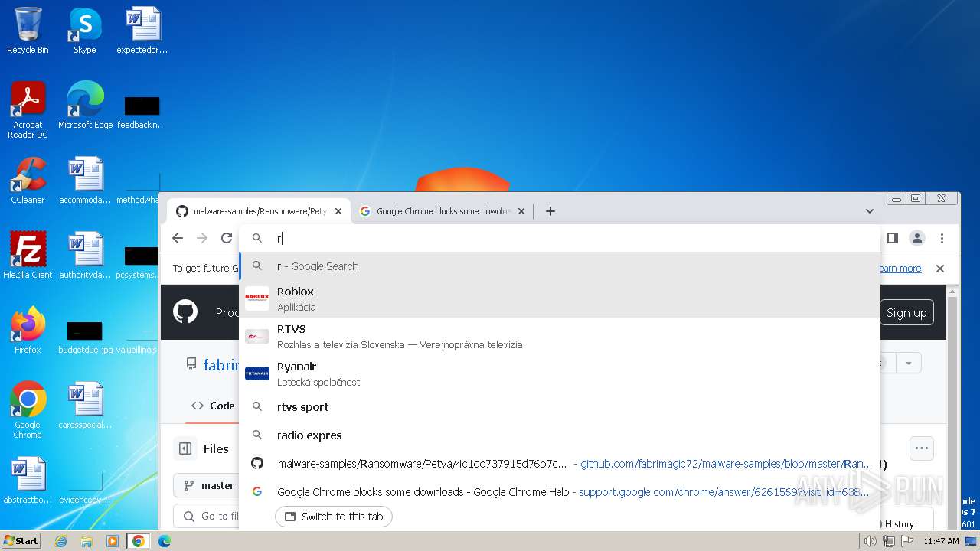
Task: Dismiss the Chrome update info bar
Action: [940, 269]
